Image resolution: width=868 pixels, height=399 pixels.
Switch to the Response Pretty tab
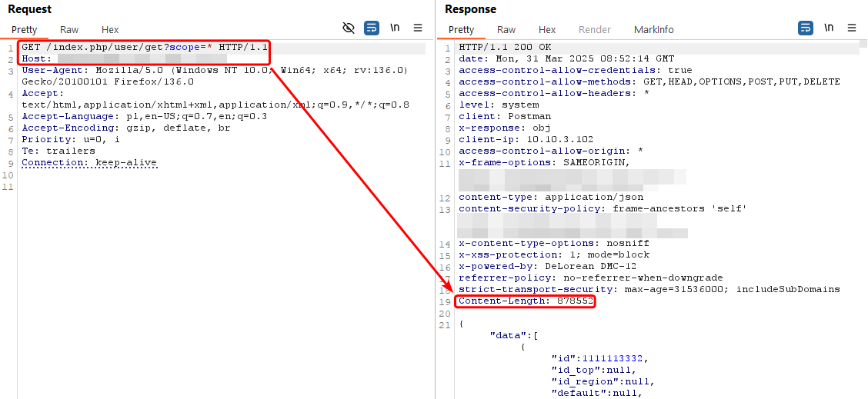click(461, 30)
